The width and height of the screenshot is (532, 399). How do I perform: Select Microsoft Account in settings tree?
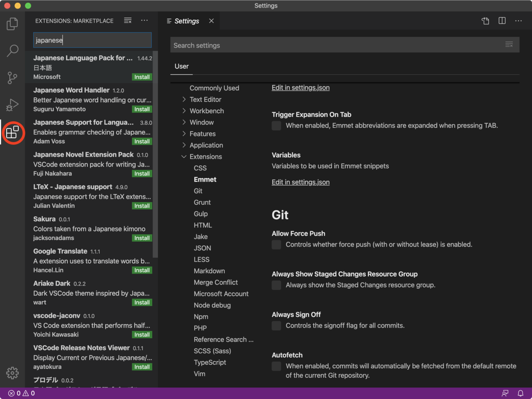pos(221,294)
